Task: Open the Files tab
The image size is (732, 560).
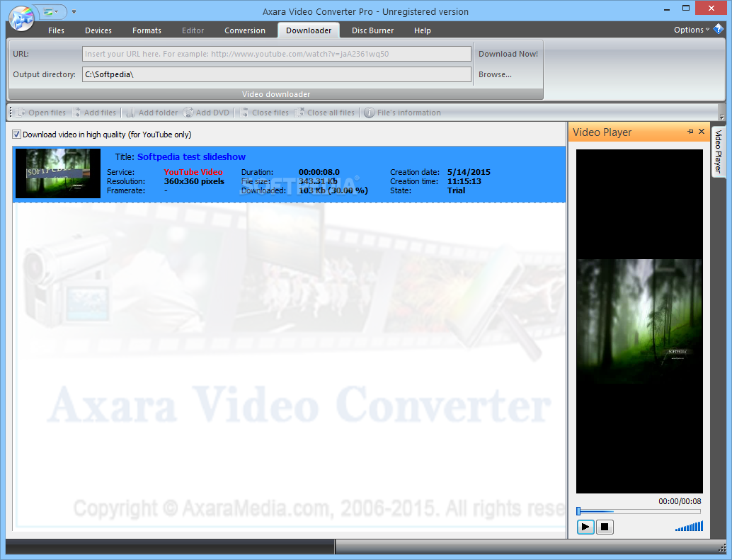Action: 56,30
